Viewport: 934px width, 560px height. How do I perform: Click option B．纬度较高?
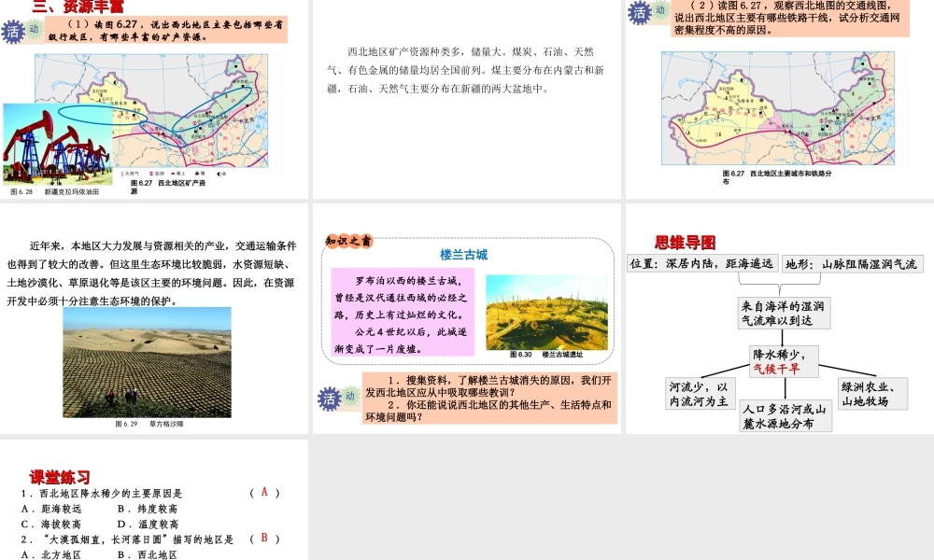(x=148, y=509)
